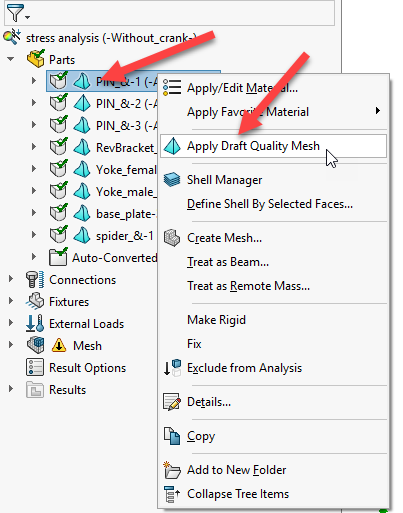Viewport: 403px width, 513px height.
Task: Choose Create Mesh from context menu
Action: 273,238
